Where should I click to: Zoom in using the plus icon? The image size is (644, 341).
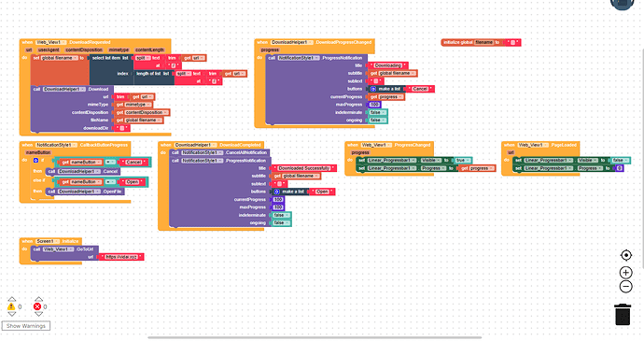click(625, 272)
